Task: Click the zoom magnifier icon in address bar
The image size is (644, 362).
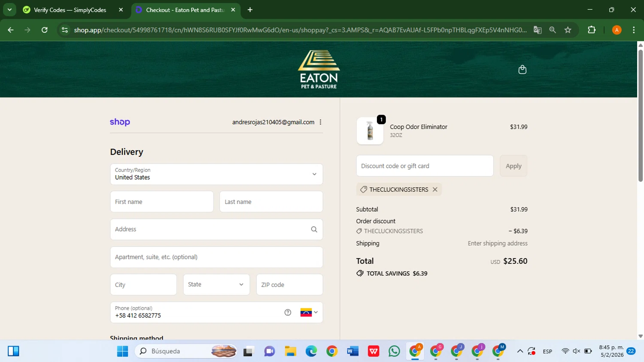Action: (x=553, y=30)
